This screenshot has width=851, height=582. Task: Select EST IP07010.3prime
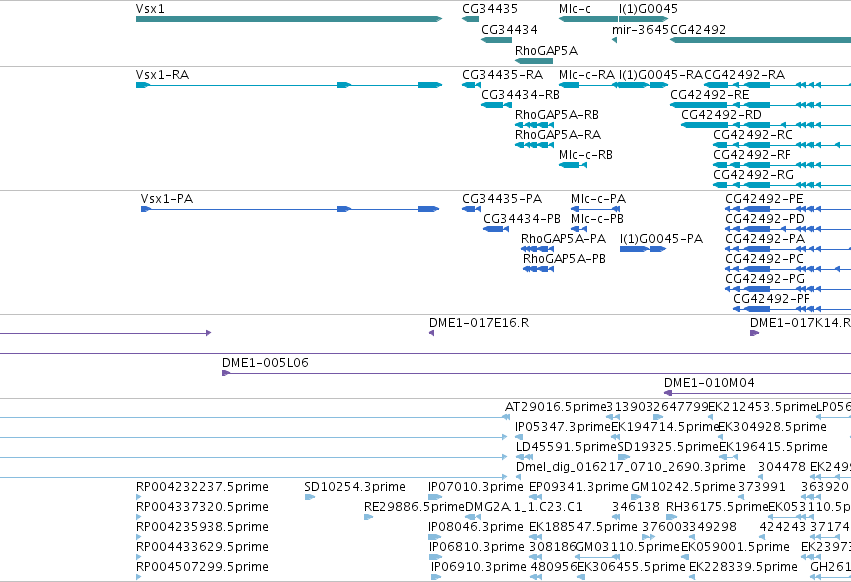(435, 497)
